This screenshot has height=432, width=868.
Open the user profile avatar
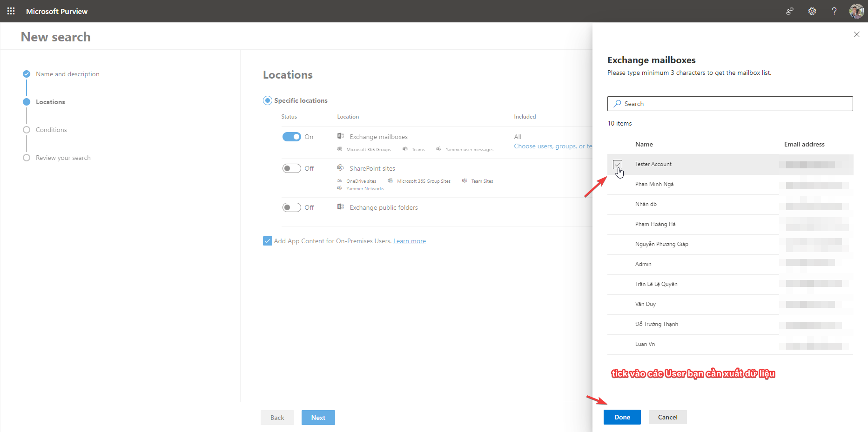856,11
